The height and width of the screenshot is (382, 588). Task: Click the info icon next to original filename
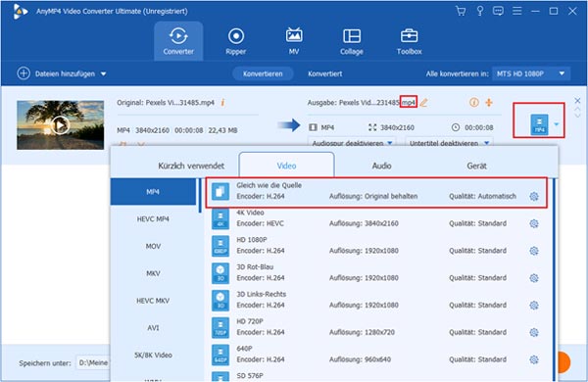tap(222, 102)
